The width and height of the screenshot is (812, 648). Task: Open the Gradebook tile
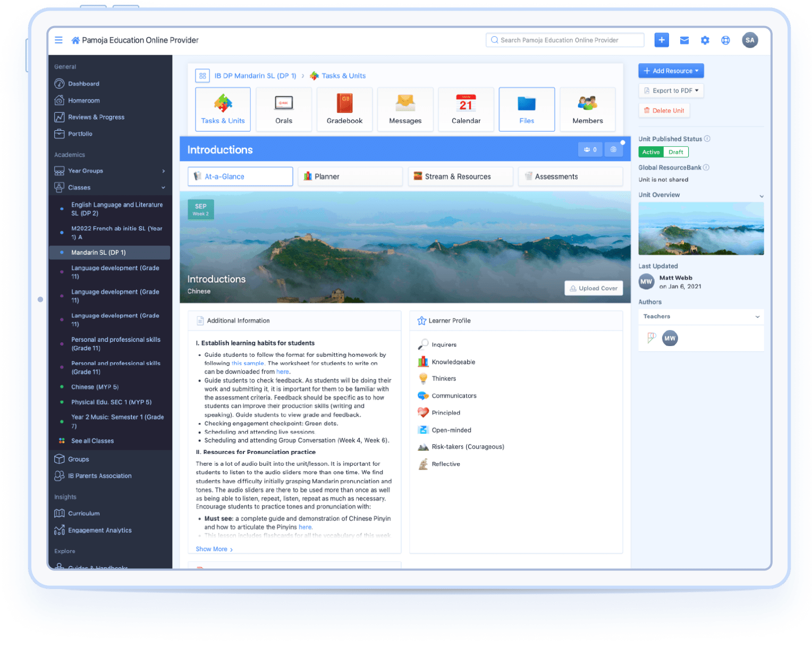345,109
